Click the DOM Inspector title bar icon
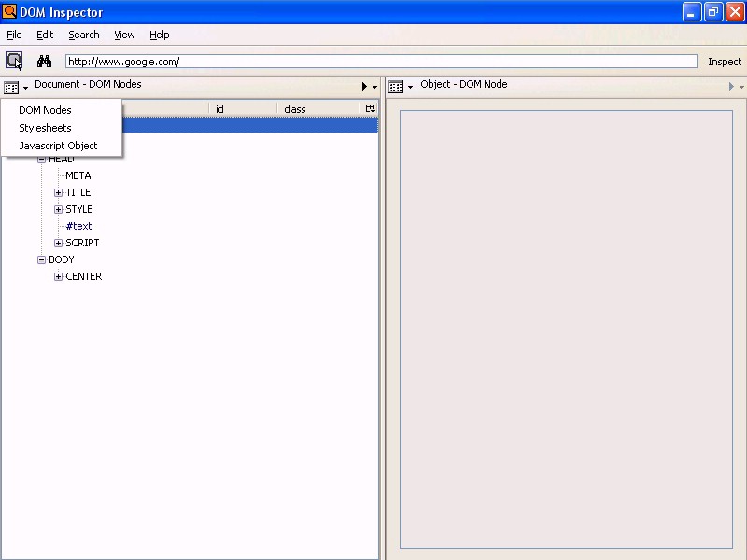 coord(9,12)
